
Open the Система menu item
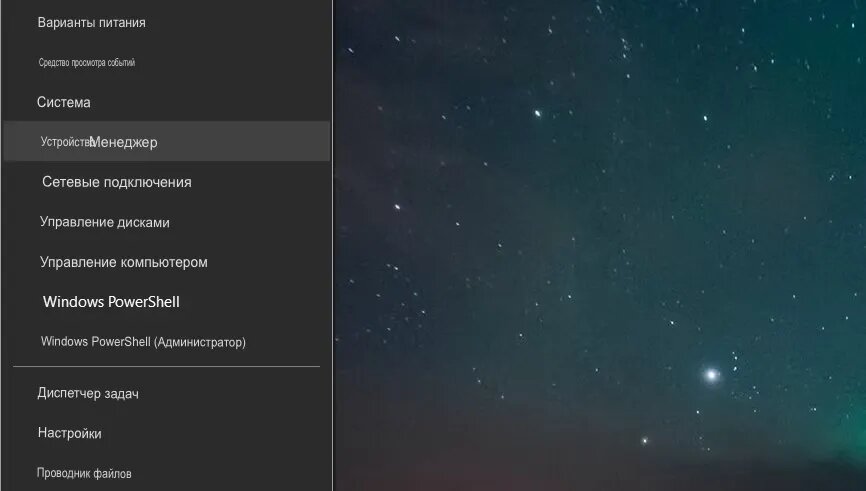[166, 102]
